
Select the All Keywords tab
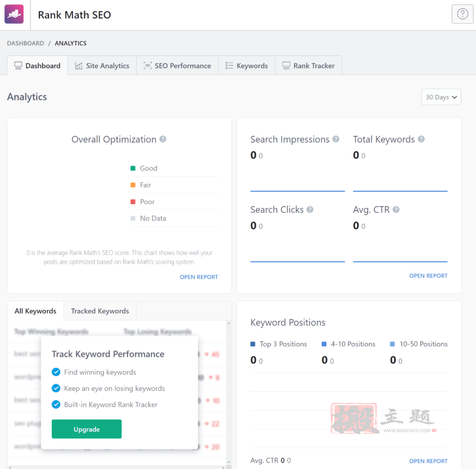click(35, 311)
